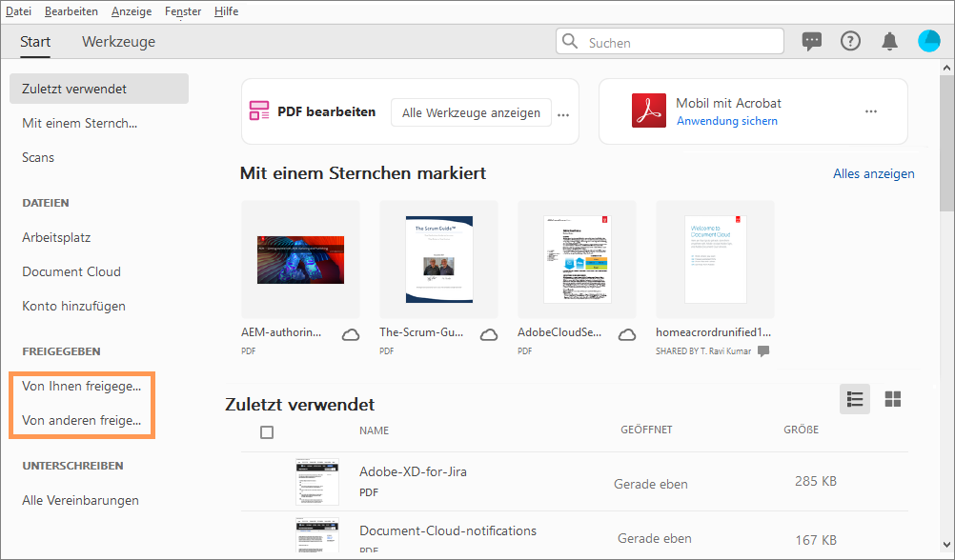Open the feedback chat bubble icon

(x=811, y=41)
